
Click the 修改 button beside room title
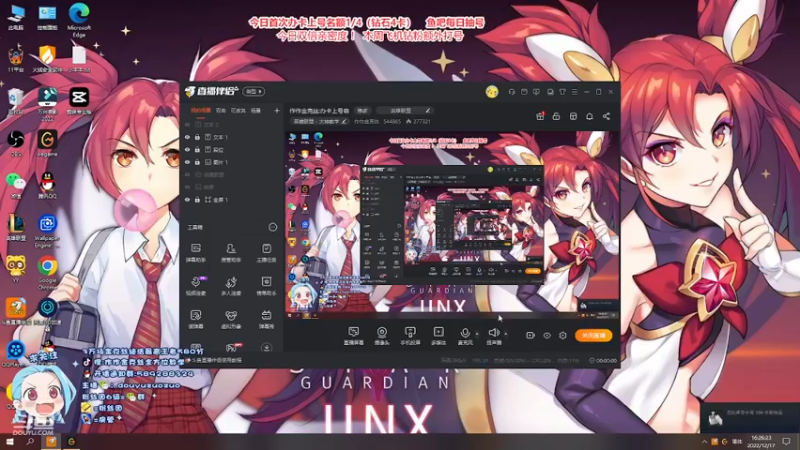click(362, 111)
